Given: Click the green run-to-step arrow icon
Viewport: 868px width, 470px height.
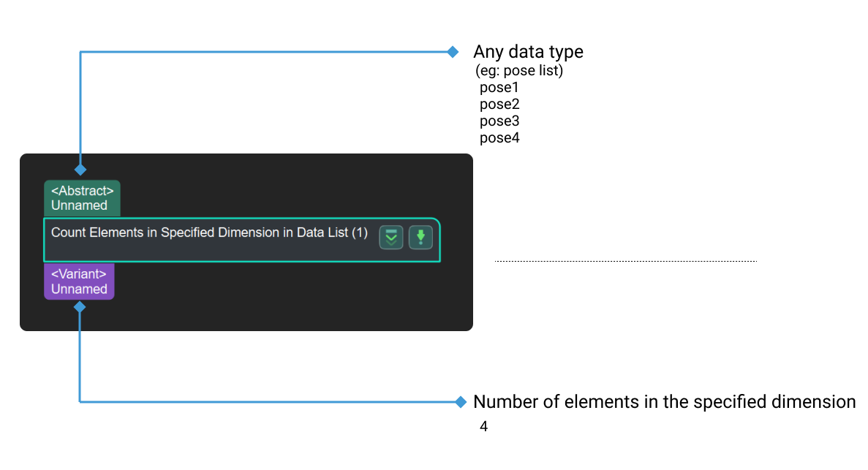Looking at the screenshot, I should pos(420,238).
